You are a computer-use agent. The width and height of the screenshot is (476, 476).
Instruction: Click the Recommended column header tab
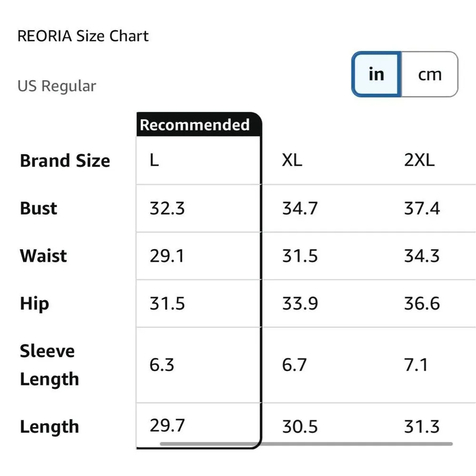[195, 125]
